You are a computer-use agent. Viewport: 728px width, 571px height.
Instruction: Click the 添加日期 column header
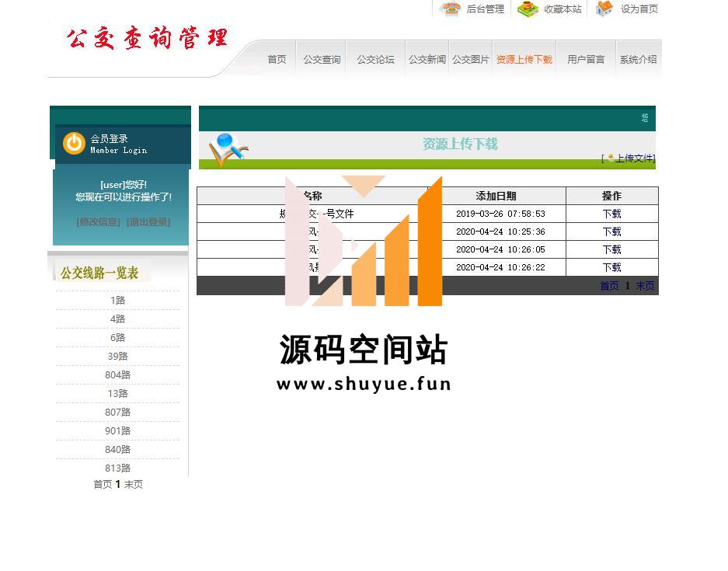(x=496, y=196)
